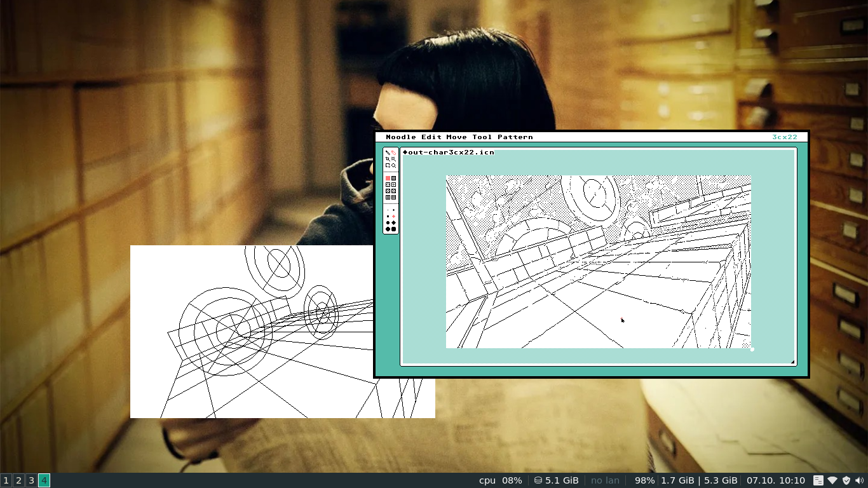Choose the rectangle selection tool
Screen dimensions: 868x488
(388, 165)
